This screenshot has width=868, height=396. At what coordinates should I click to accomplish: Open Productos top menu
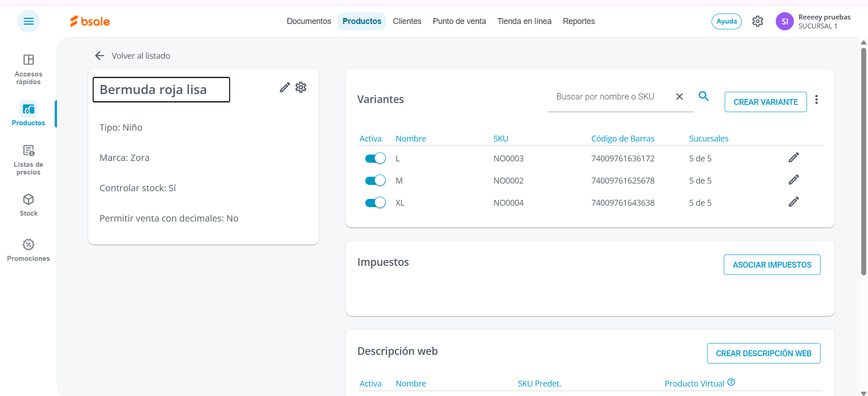[362, 21]
